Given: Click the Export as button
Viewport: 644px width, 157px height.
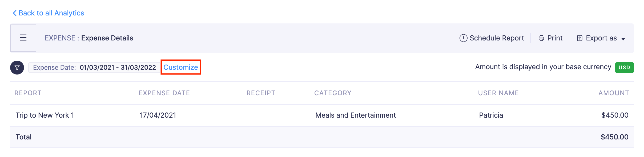Looking at the screenshot, I should coord(601,38).
